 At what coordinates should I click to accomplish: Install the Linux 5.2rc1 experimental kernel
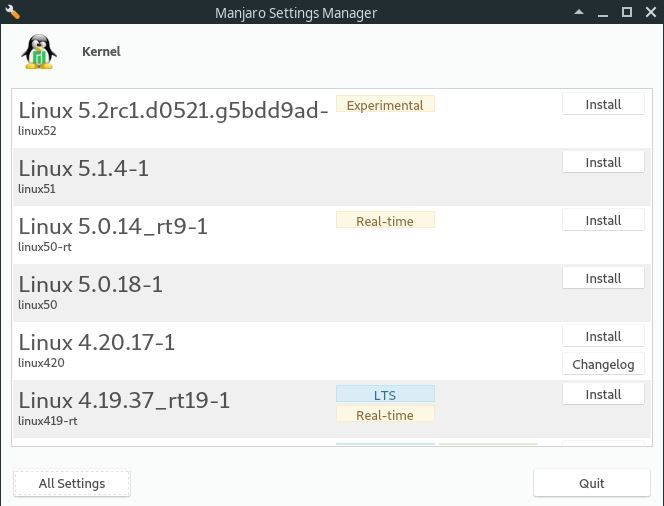click(603, 104)
